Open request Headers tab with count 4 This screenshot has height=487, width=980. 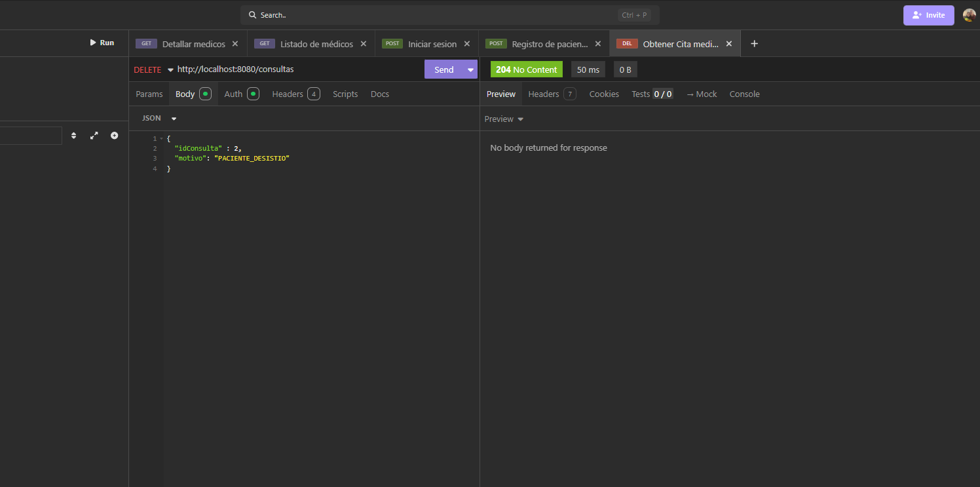(x=295, y=94)
